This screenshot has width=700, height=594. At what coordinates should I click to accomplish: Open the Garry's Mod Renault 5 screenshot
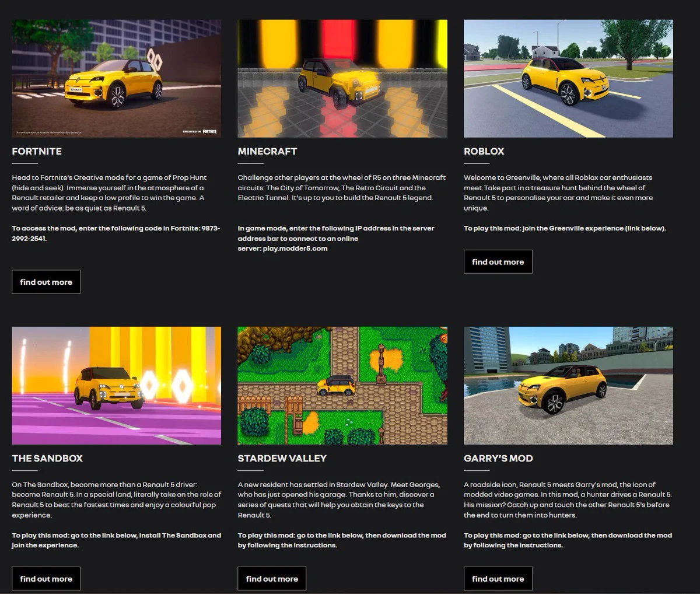point(568,386)
